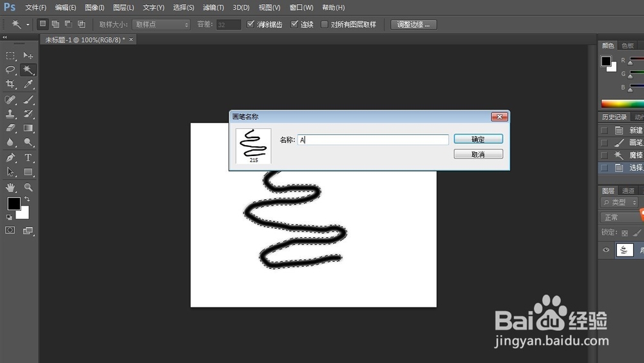
Task: Close the 未标题-1 document tab
Action: [131, 39]
